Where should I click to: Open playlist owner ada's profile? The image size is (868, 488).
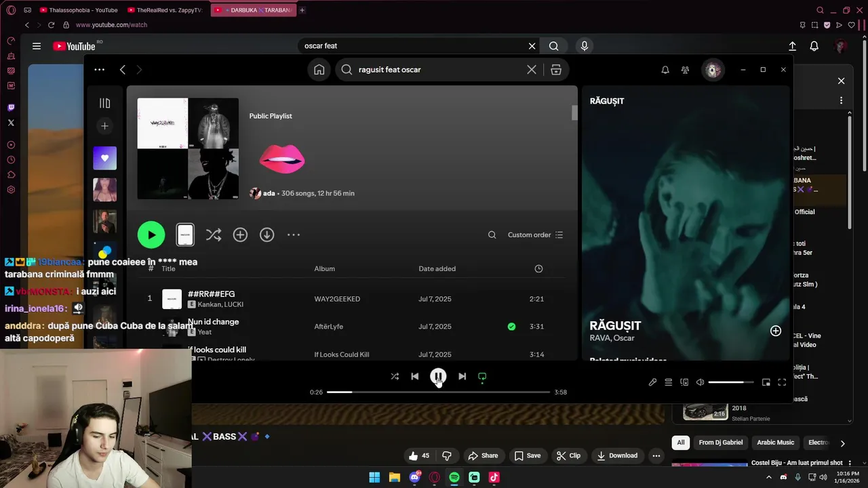pyautogui.click(x=269, y=193)
